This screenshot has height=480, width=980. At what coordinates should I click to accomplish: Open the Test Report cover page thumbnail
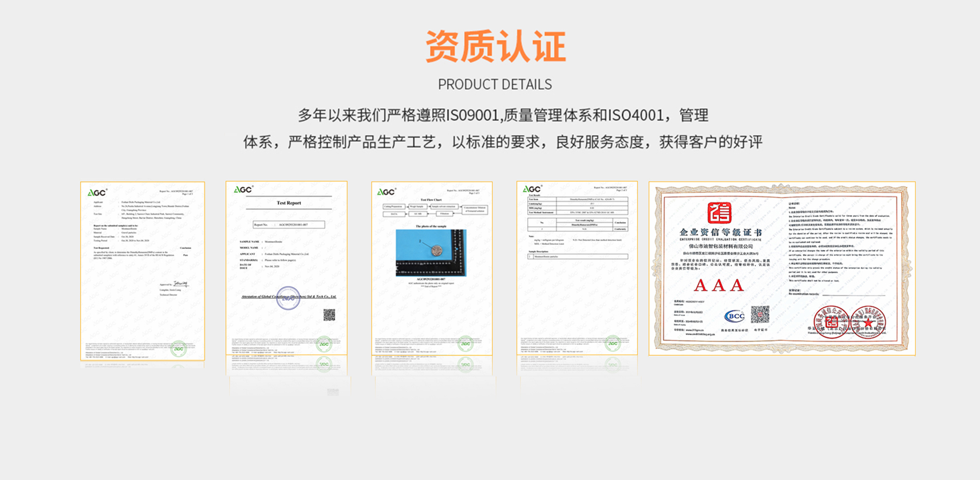coord(287,268)
